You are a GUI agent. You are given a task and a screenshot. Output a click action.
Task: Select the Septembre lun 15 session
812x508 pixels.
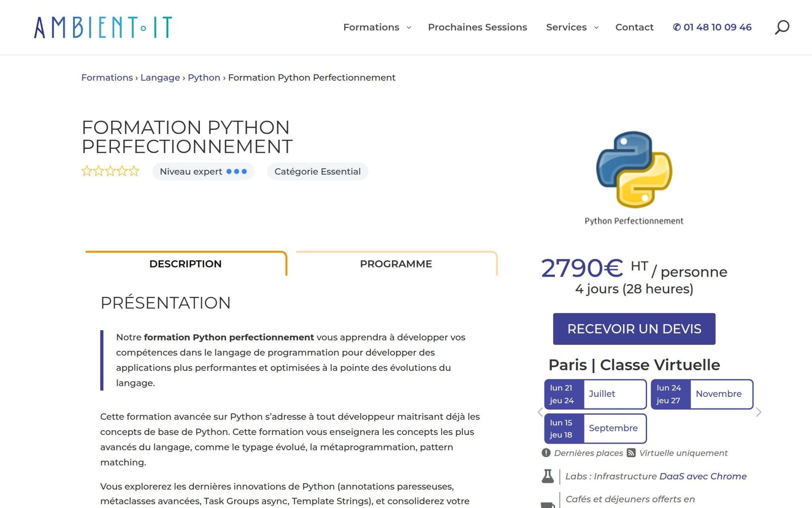click(596, 429)
